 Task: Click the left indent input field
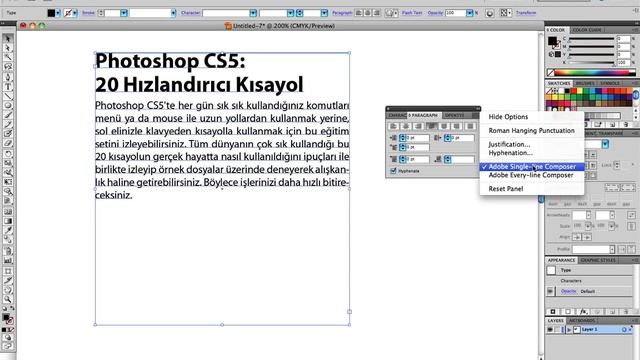coord(417,138)
